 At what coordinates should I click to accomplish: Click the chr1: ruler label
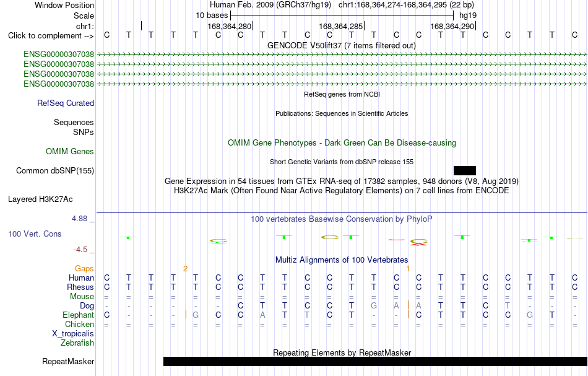click(x=85, y=26)
